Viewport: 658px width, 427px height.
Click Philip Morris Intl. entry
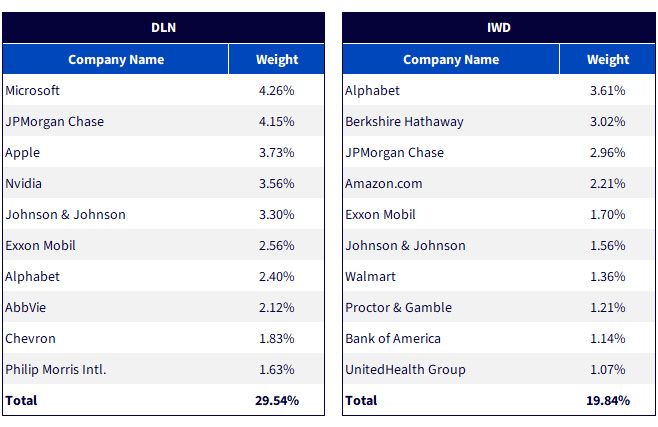(55, 370)
